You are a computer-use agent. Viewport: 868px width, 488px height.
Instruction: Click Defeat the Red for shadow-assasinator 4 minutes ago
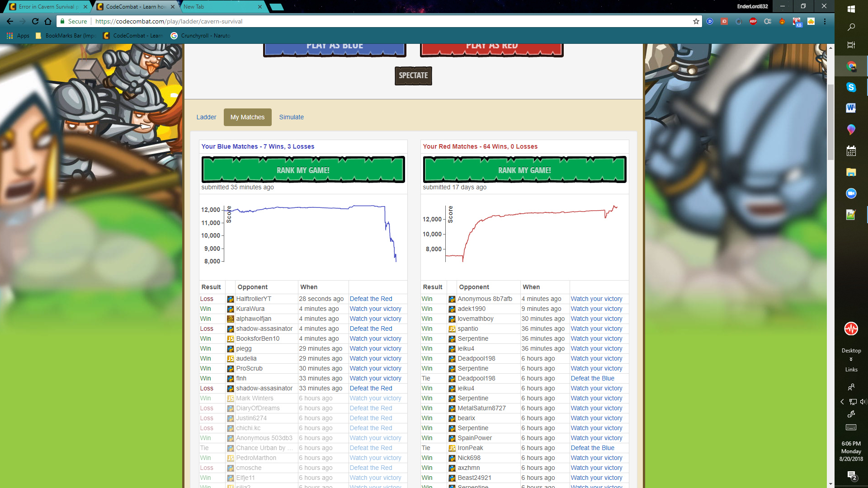[371, 328]
